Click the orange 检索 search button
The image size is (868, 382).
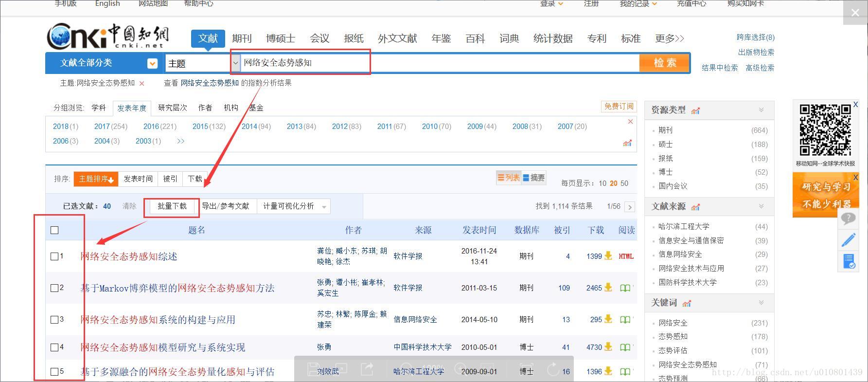665,63
